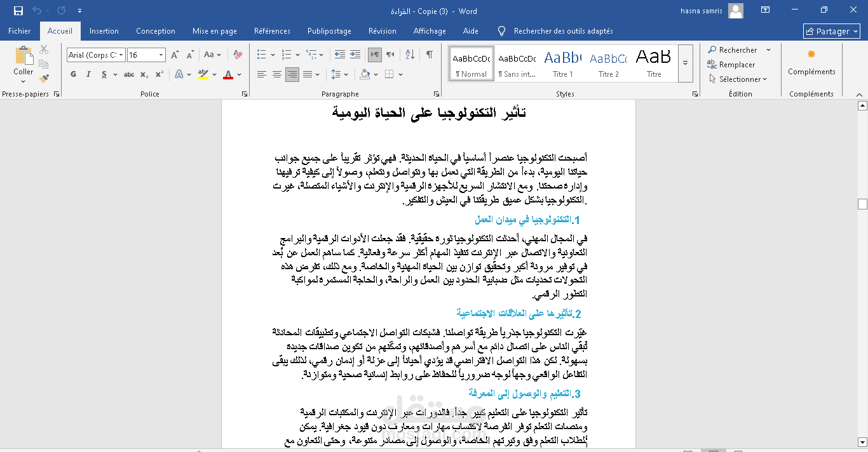The height and width of the screenshot is (452, 868).
Task: Open borders dropdown arrow
Action: coord(400,74)
